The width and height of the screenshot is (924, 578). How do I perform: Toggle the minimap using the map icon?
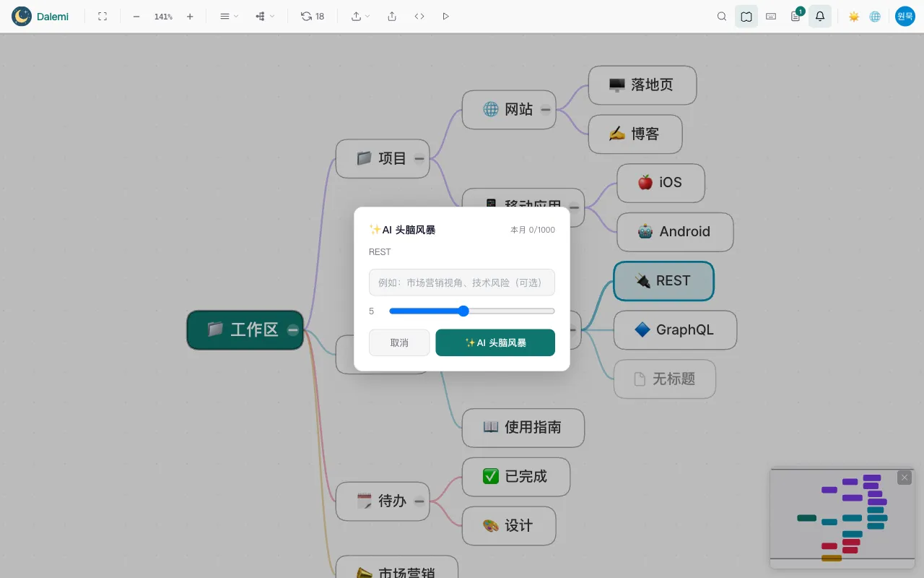point(746,16)
